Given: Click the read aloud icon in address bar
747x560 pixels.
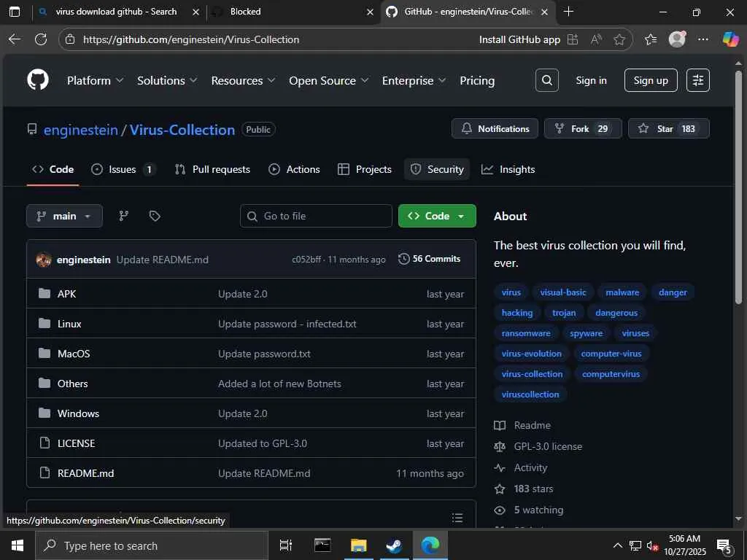Looking at the screenshot, I should (596, 39).
